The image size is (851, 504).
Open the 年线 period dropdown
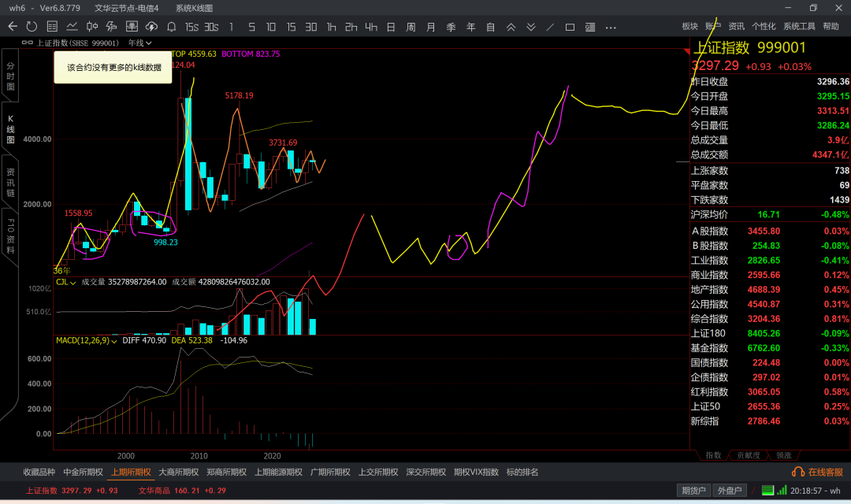[x=139, y=43]
